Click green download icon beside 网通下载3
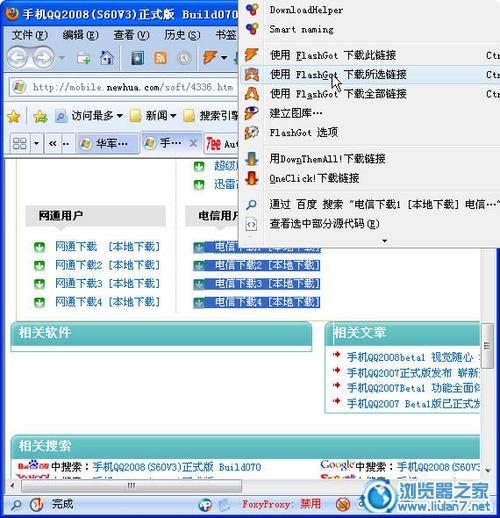 click(39, 284)
